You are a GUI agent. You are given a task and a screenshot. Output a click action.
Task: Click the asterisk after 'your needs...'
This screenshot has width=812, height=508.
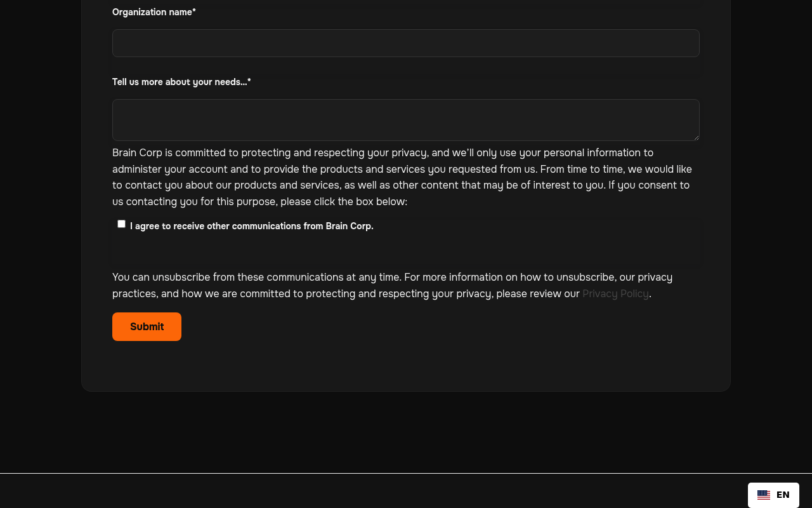249,81
